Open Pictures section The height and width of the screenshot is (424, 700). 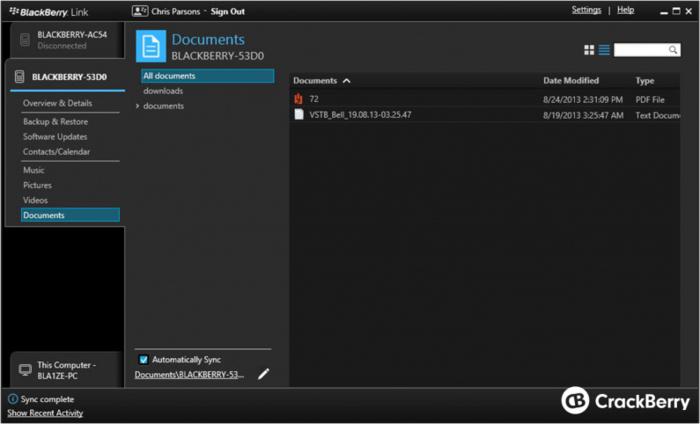coord(37,185)
